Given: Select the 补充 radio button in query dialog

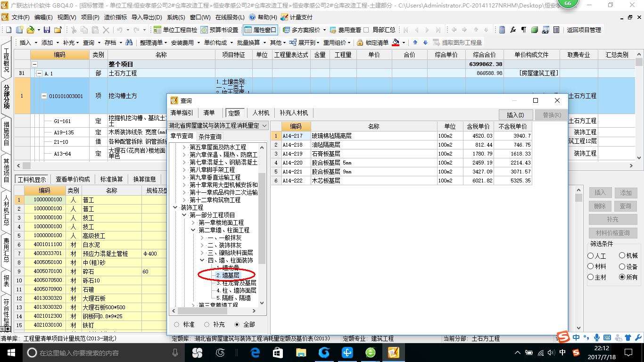Looking at the screenshot, I should pyautogui.click(x=207, y=324).
